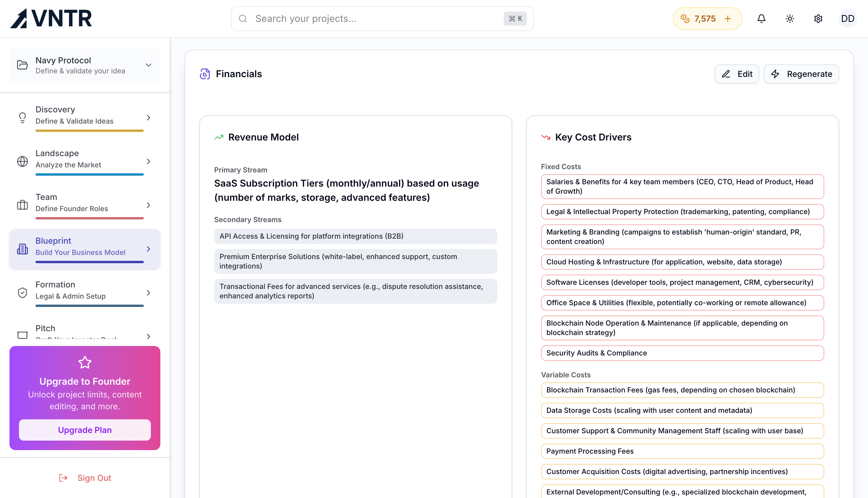868x498 pixels.
Task: Toggle light/dark theme sun icon
Action: pyautogui.click(x=790, y=18)
